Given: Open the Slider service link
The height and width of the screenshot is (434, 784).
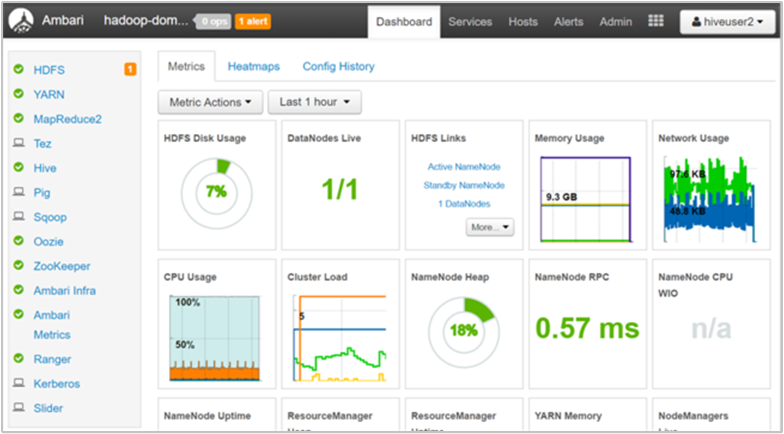Looking at the screenshot, I should [48, 408].
